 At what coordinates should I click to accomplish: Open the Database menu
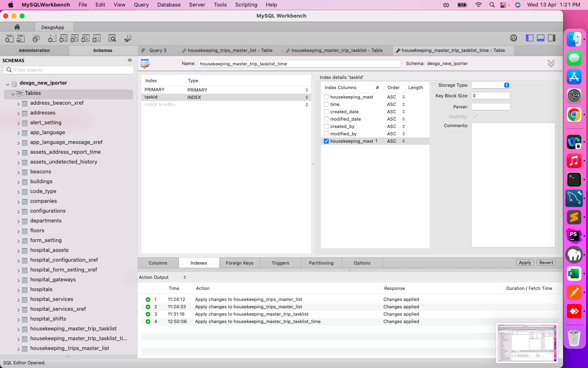point(169,4)
